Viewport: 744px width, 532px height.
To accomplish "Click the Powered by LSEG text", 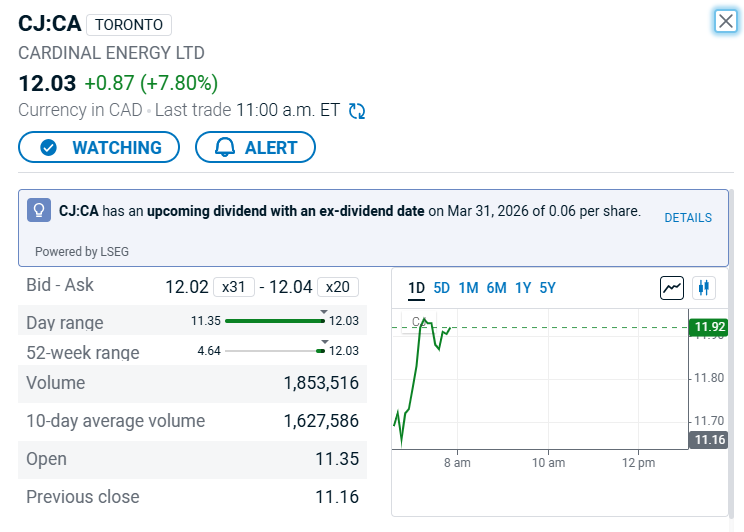I will tap(82, 252).
